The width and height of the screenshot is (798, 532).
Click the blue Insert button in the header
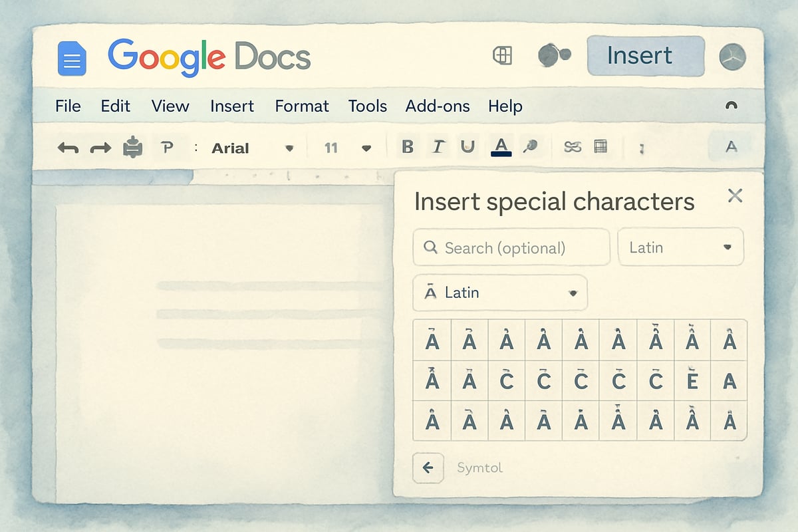[646, 56]
